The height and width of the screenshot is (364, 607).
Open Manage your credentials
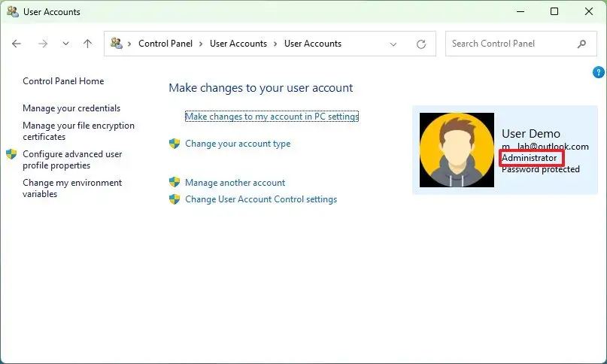[71, 108]
